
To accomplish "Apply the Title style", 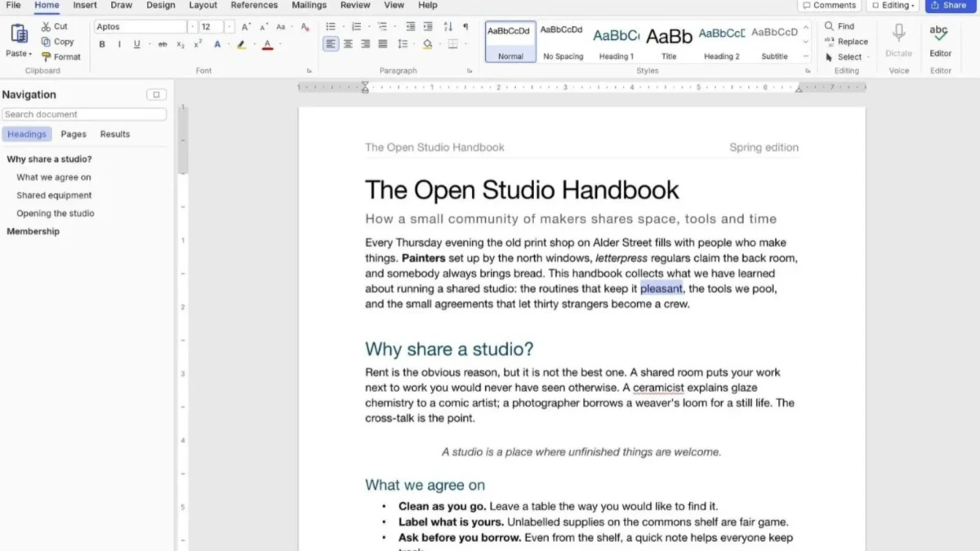I will (669, 42).
